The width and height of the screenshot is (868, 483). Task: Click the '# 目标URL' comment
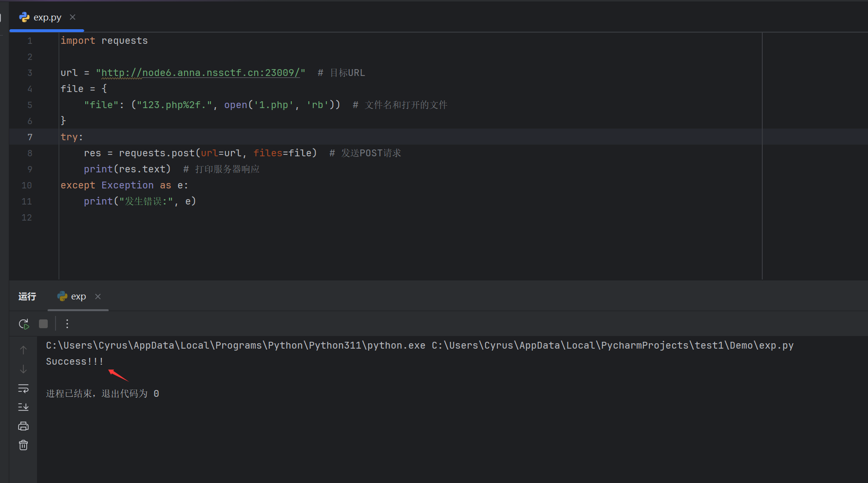341,73
